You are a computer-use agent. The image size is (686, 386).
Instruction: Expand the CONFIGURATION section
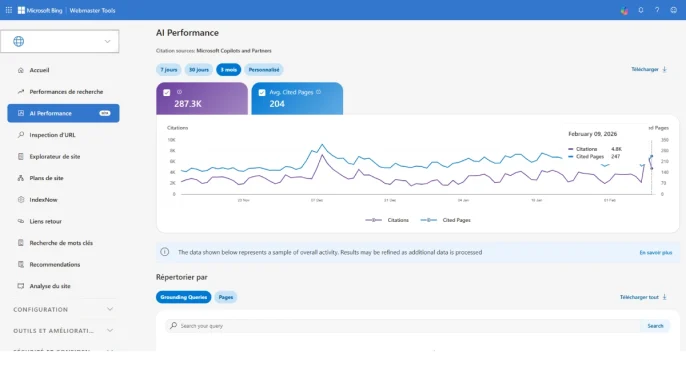coord(63,309)
